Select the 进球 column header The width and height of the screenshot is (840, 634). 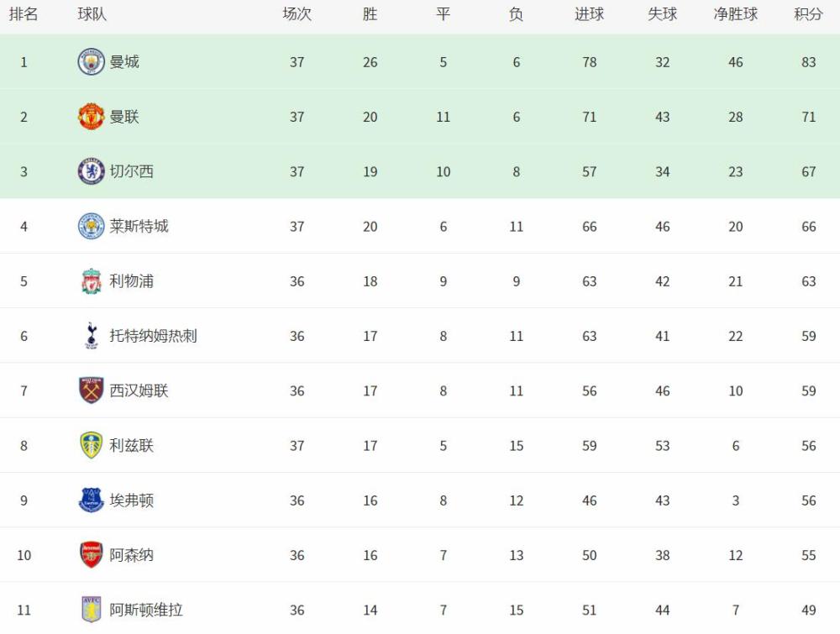tap(590, 14)
